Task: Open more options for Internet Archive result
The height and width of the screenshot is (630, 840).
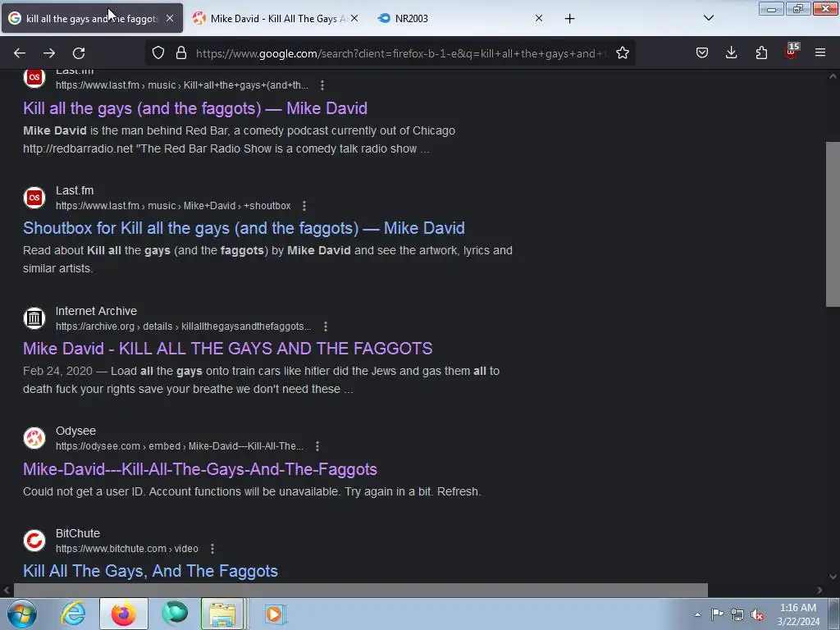Action: pos(325,326)
